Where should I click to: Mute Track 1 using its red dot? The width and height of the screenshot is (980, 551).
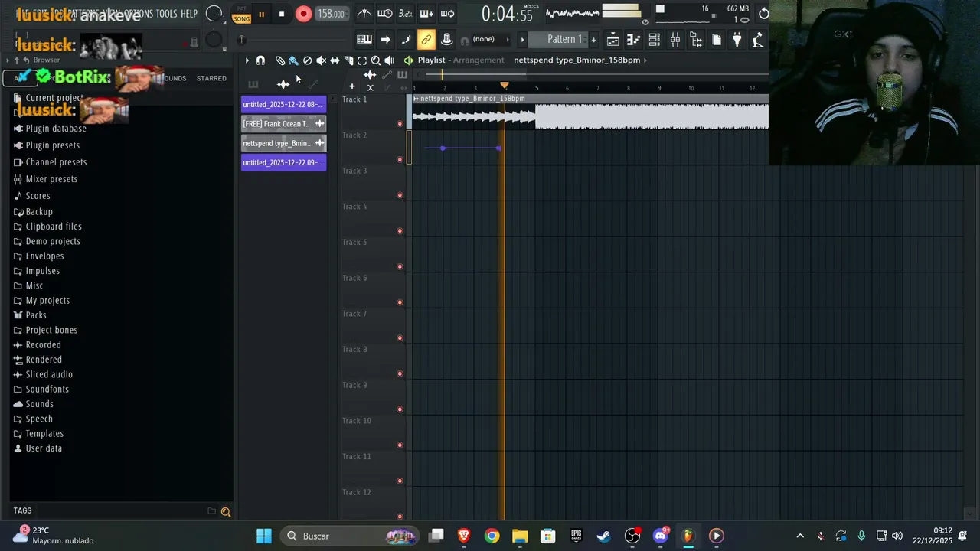pos(400,123)
